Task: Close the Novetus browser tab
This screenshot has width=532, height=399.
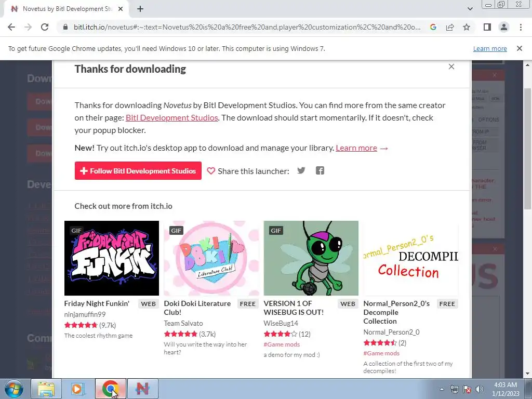Action: 121,9
